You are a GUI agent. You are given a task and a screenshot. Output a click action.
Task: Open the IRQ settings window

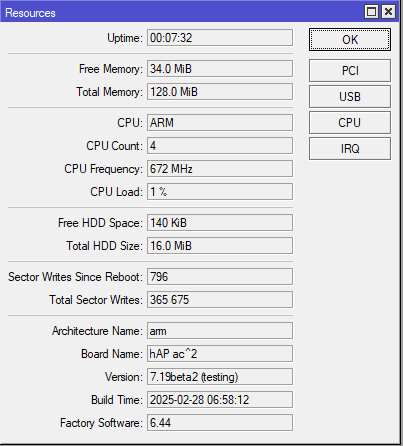[350, 148]
